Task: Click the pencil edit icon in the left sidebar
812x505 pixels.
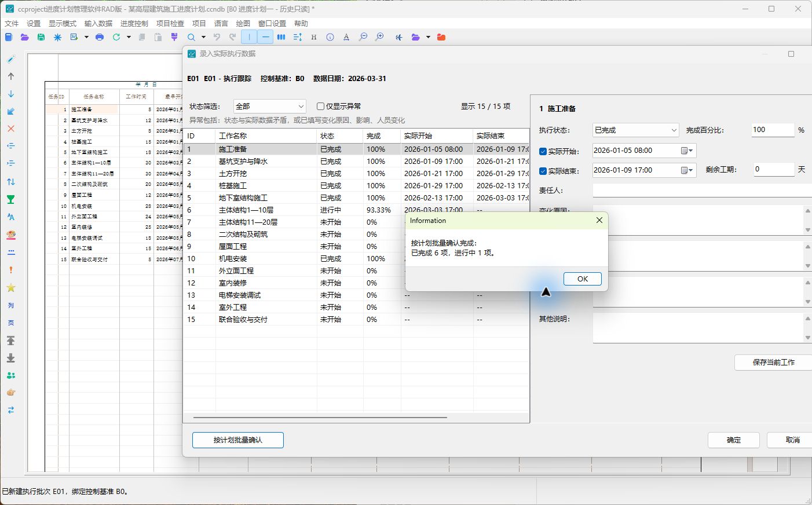Action: pos(11,59)
